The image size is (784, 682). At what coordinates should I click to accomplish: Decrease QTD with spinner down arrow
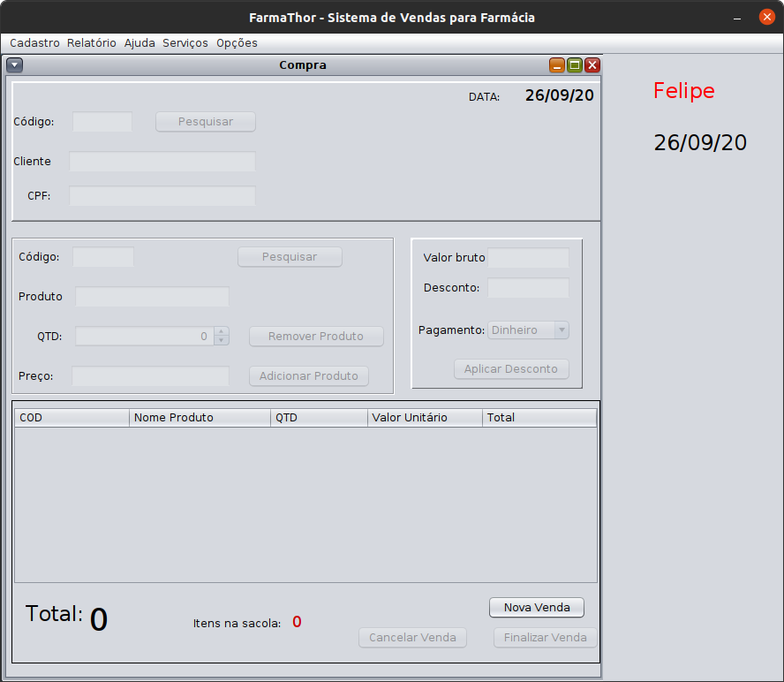[221, 340]
